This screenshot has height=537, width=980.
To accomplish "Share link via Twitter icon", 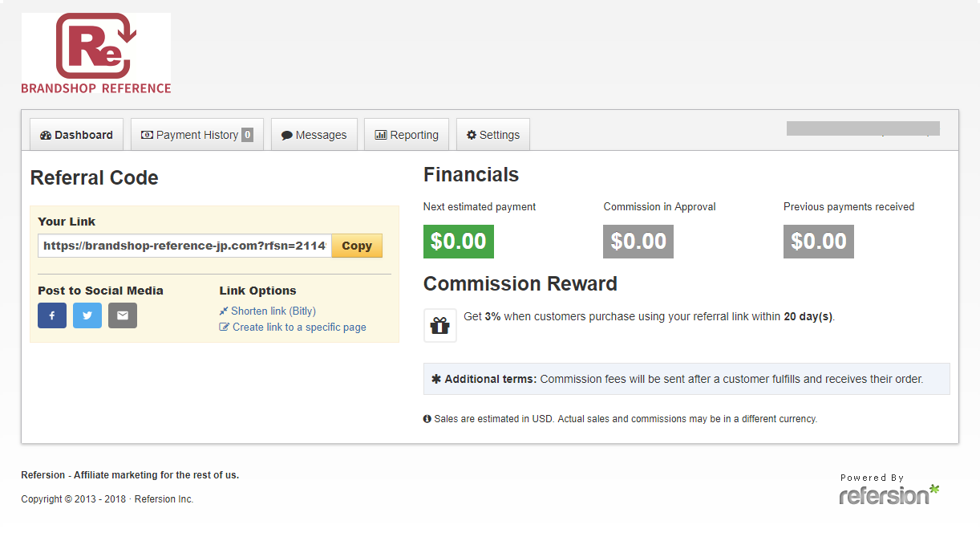I will [x=87, y=315].
